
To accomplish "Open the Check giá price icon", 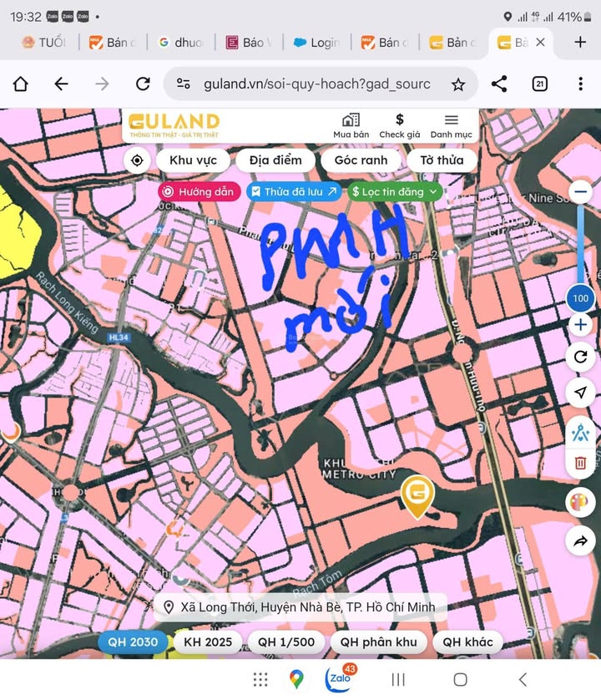I will click(x=400, y=126).
